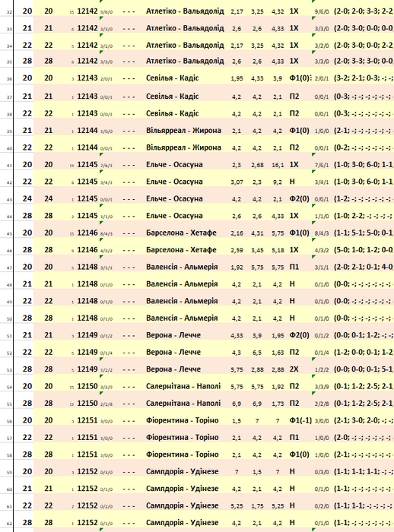Select row header 60
Viewport: 394px width, 532px height.
(9, 489)
